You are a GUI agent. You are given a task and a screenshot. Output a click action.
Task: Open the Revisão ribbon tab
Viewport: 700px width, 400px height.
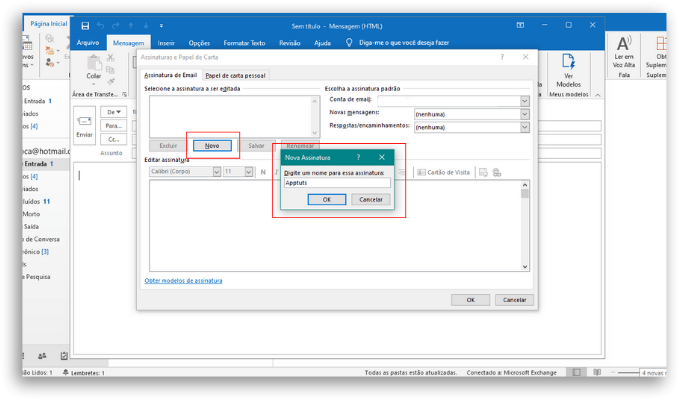click(290, 43)
